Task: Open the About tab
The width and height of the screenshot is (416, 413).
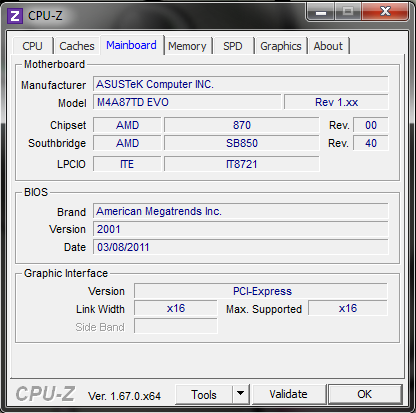Action: (328, 46)
